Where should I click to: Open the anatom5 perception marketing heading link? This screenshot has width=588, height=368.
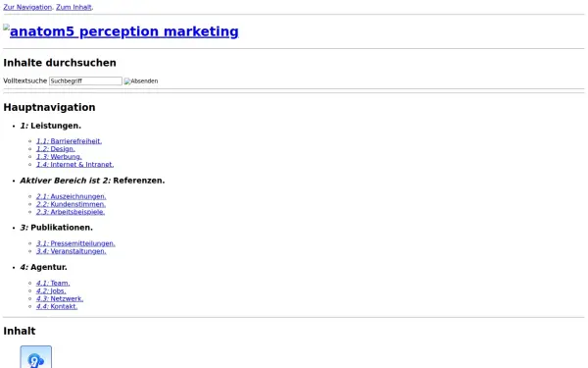(124, 31)
